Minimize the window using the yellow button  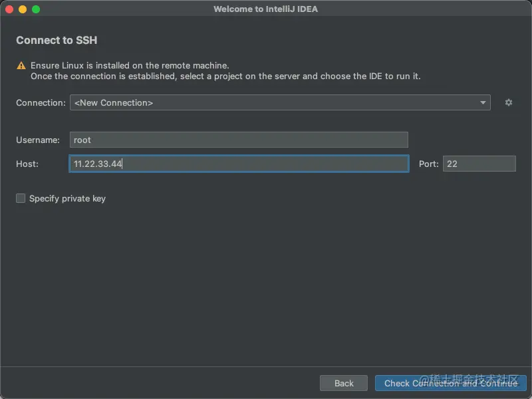23,9
